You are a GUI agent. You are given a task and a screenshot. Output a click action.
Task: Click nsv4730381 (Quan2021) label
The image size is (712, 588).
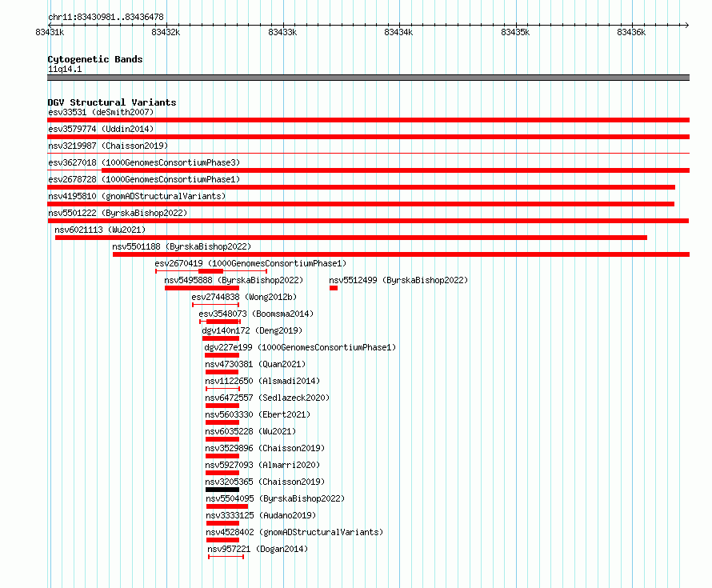(x=255, y=364)
